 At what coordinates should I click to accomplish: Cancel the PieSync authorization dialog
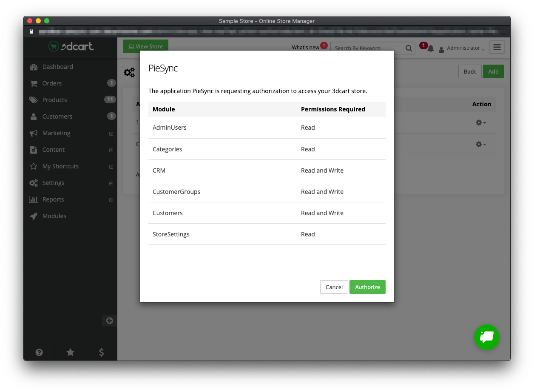(x=334, y=287)
